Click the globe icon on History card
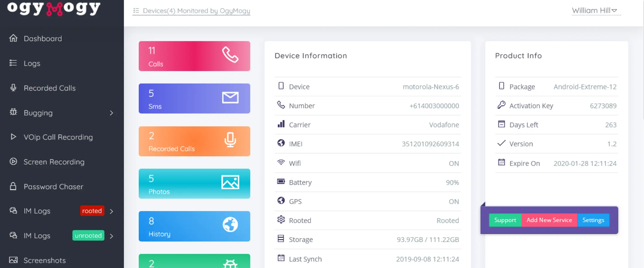The image size is (644, 268). click(230, 225)
